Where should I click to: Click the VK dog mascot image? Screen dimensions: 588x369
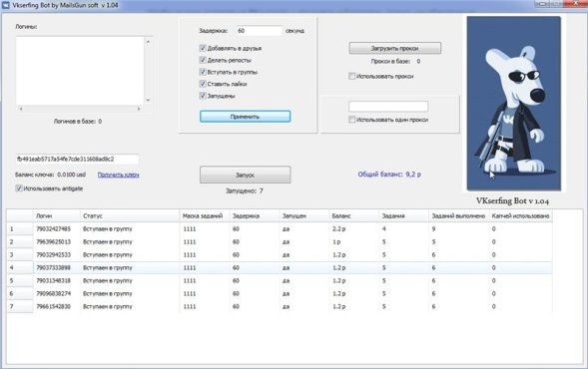(x=514, y=104)
